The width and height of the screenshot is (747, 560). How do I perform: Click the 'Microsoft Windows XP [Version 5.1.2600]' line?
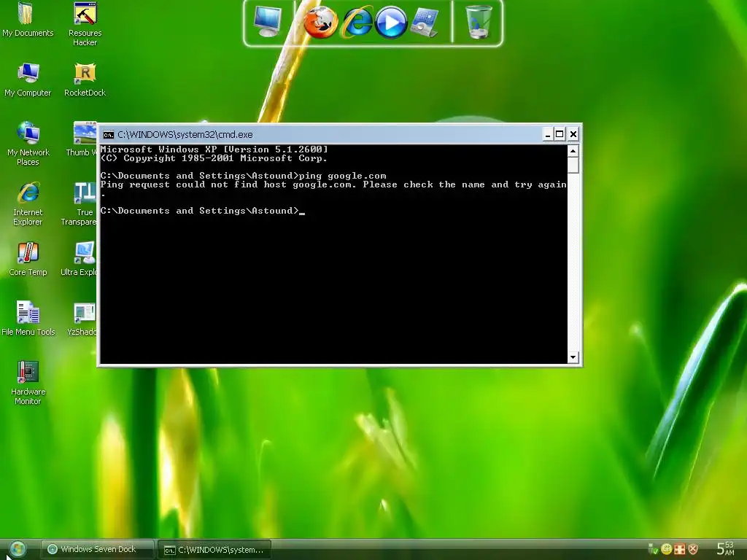pos(214,149)
